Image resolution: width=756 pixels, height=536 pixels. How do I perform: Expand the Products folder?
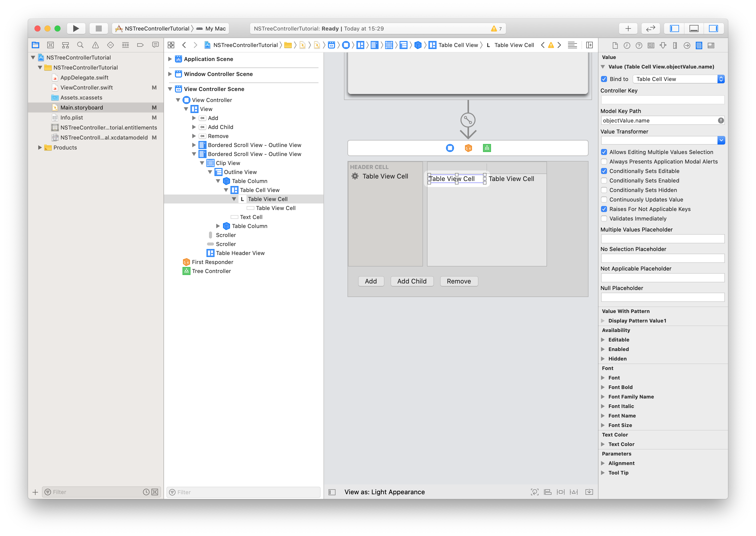[x=40, y=147]
